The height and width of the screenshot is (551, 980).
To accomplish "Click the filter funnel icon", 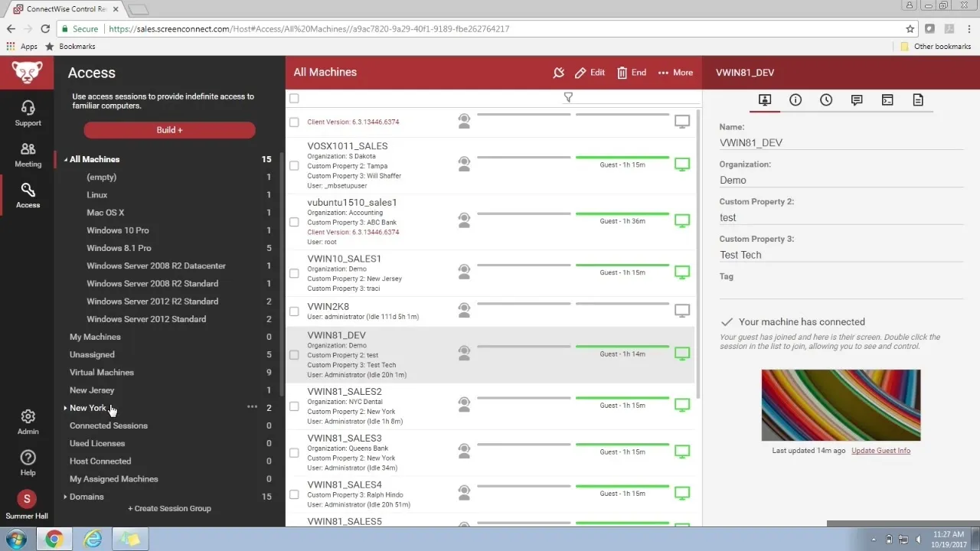I will pyautogui.click(x=568, y=97).
